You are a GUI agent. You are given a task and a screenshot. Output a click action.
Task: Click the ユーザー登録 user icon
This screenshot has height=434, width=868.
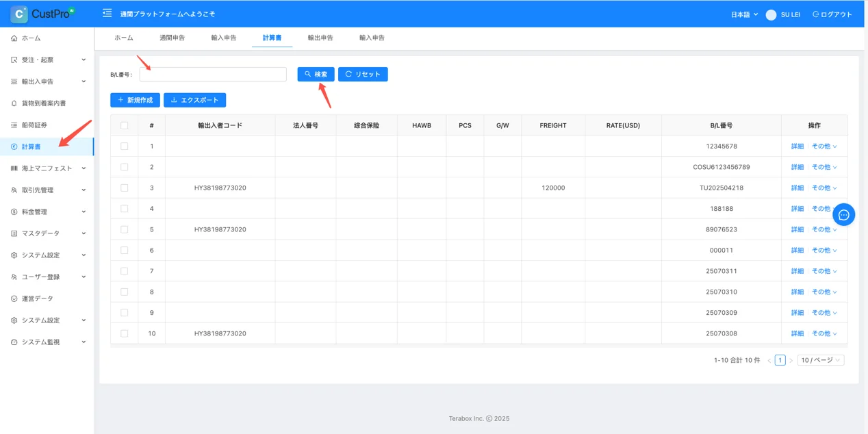14,277
